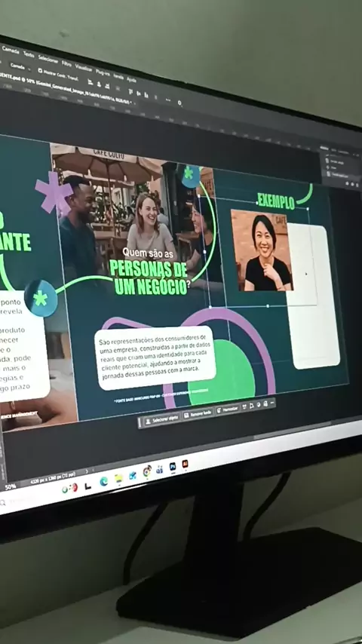Click the three-dots icon on contextual task bar
The height and width of the screenshot is (644, 362).
(x=272, y=403)
